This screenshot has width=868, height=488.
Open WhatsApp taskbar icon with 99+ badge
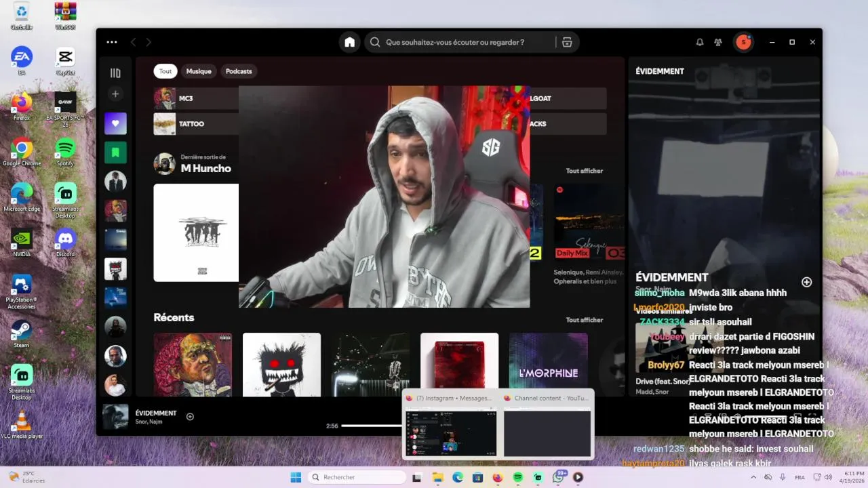coord(559,477)
